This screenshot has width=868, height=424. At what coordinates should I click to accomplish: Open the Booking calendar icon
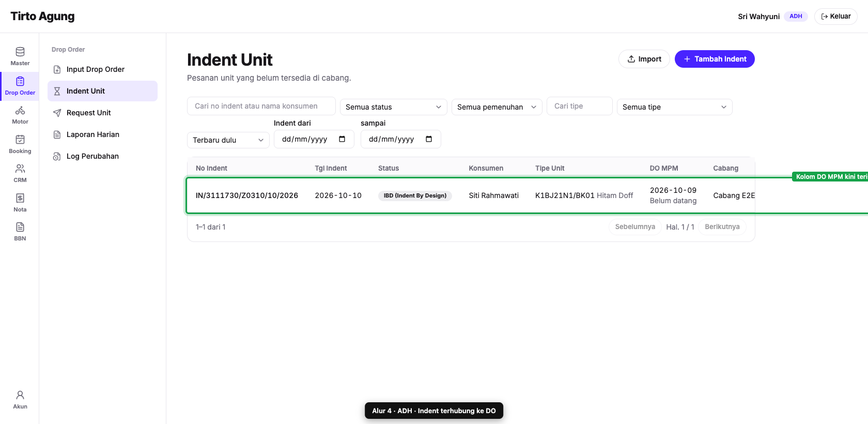tap(20, 140)
